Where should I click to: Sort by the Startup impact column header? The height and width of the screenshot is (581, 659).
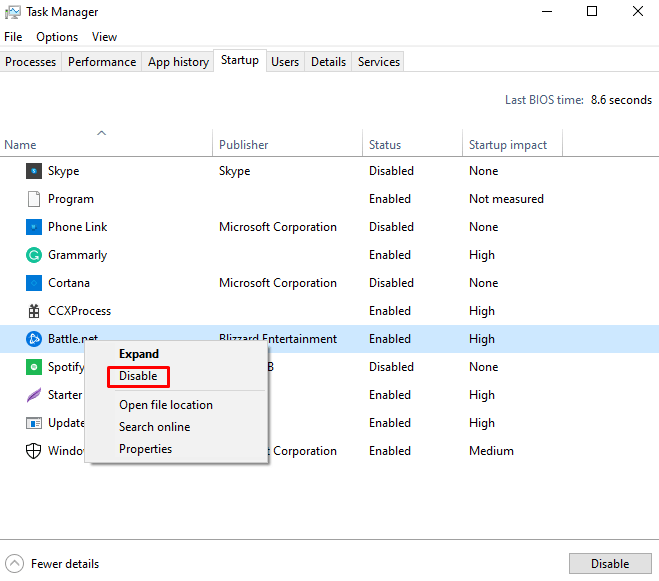508,145
